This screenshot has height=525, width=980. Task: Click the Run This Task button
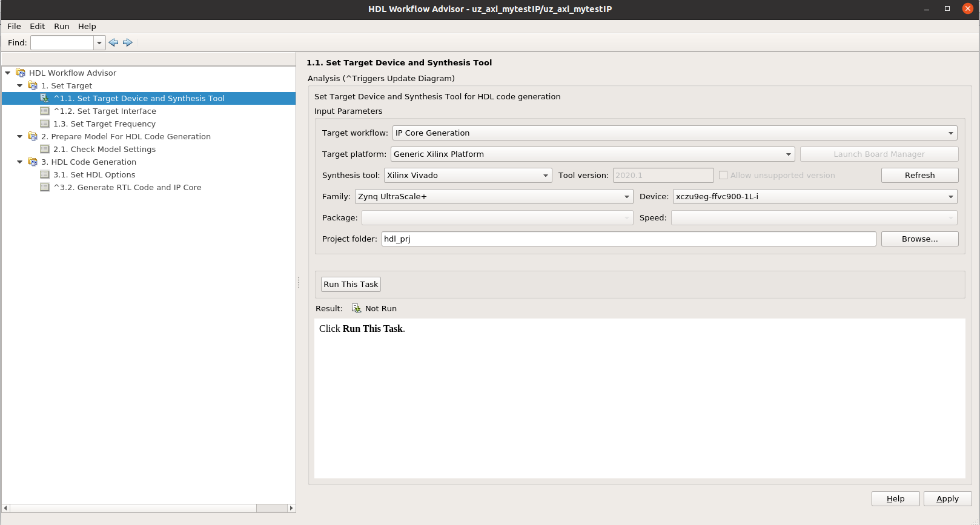tap(351, 284)
